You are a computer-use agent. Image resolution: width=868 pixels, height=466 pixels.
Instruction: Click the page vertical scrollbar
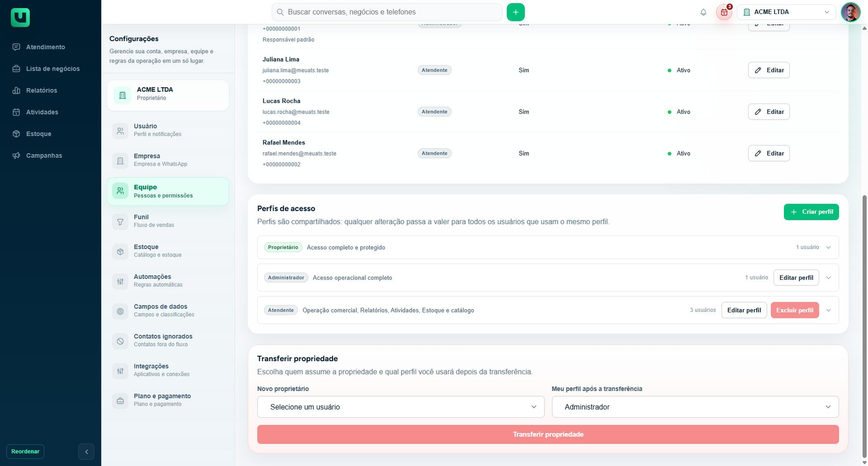tap(864, 327)
